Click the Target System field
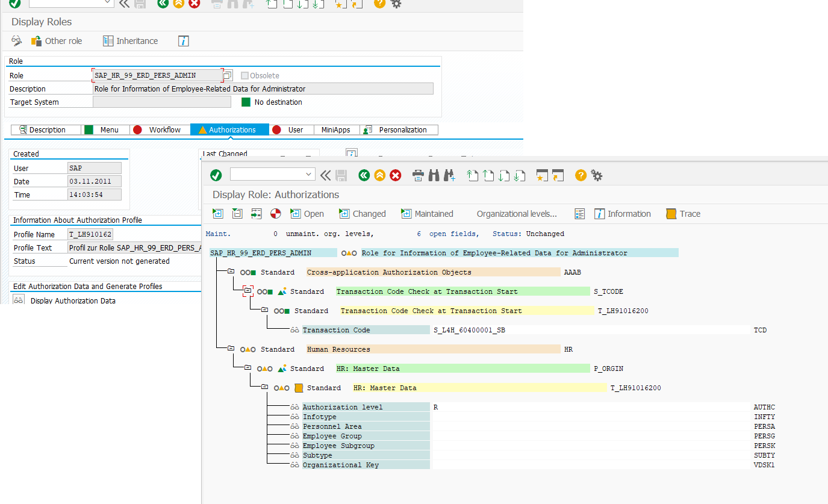Screen dimensions: 828x504 [x=162, y=102]
